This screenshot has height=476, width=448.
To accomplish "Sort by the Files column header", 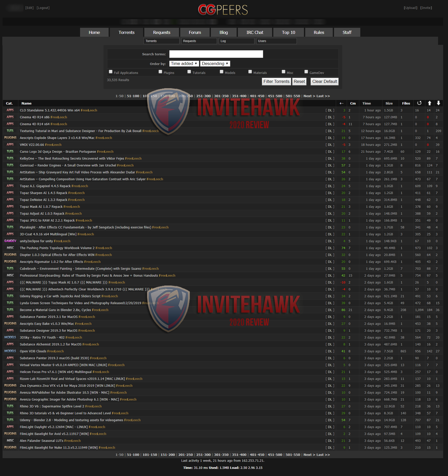I will [406, 103].
